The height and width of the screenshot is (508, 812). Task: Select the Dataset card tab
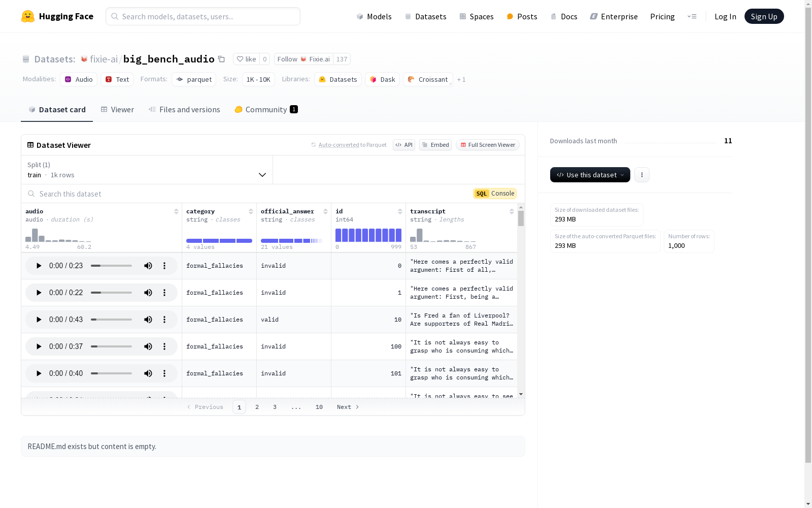[57, 110]
